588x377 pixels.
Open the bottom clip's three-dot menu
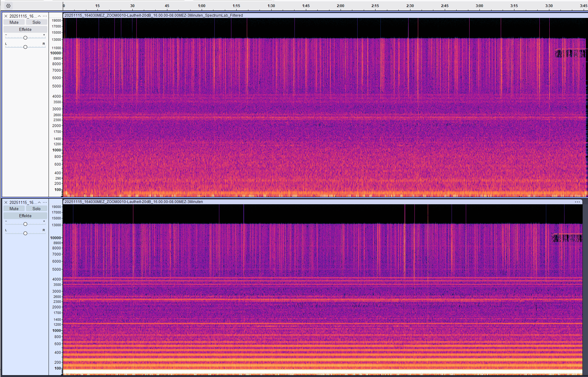pyautogui.click(x=577, y=202)
